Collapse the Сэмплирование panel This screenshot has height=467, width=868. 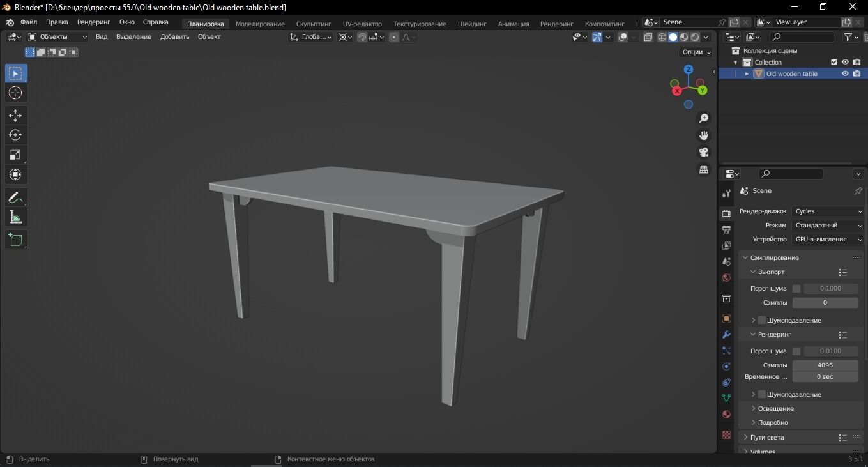(x=745, y=257)
